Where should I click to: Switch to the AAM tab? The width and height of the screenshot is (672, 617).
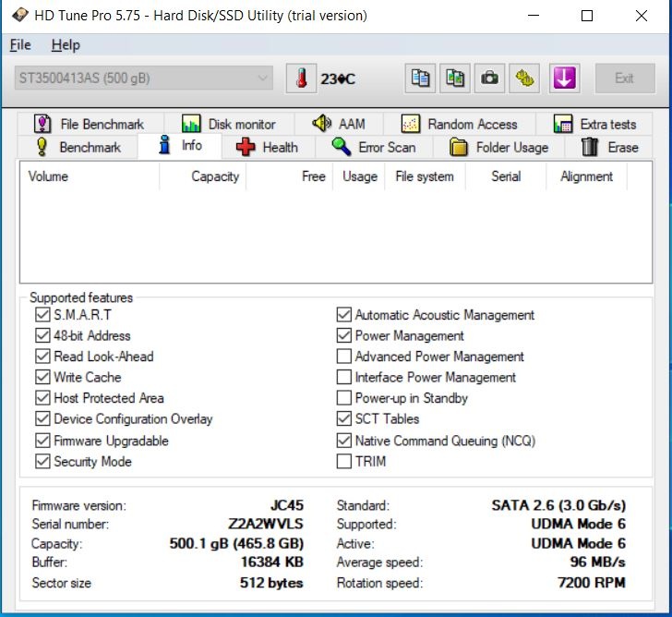[339, 124]
